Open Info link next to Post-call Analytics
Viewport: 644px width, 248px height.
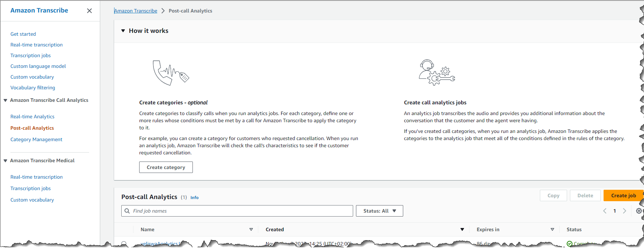coord(194,198)
